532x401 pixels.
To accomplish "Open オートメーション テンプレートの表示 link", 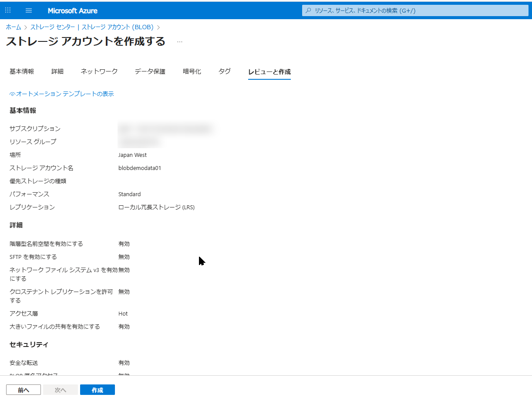I will coord(65,94).
